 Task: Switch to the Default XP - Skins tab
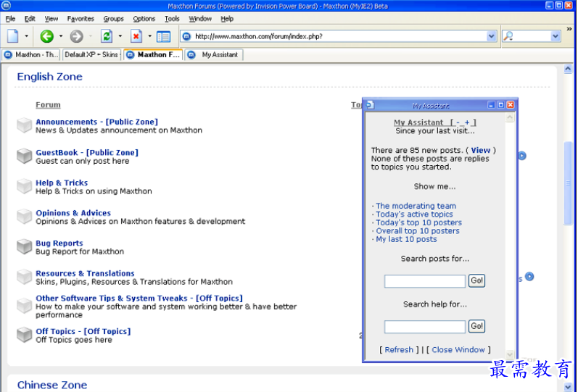pos(92,55)
